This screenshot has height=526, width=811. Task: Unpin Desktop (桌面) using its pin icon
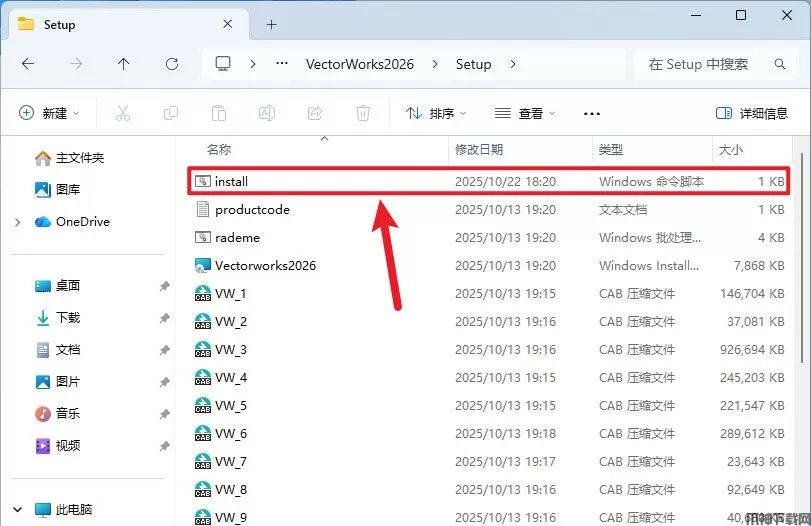[x=164, y=286]
